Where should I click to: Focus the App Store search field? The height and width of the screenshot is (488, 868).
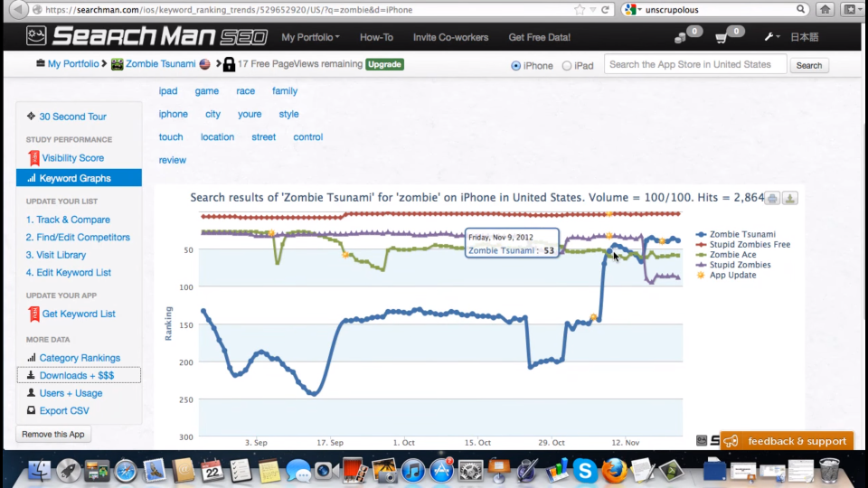(x=695, y=64)
